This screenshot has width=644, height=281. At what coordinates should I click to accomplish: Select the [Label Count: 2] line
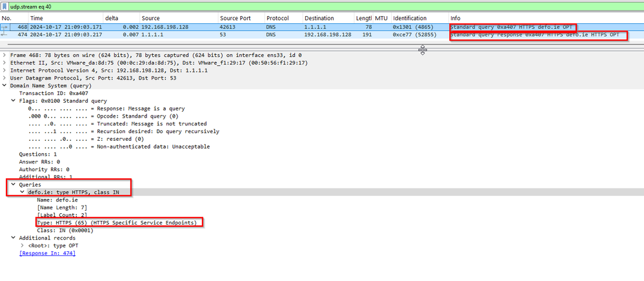pyautogui.click(x=62, y=215)
